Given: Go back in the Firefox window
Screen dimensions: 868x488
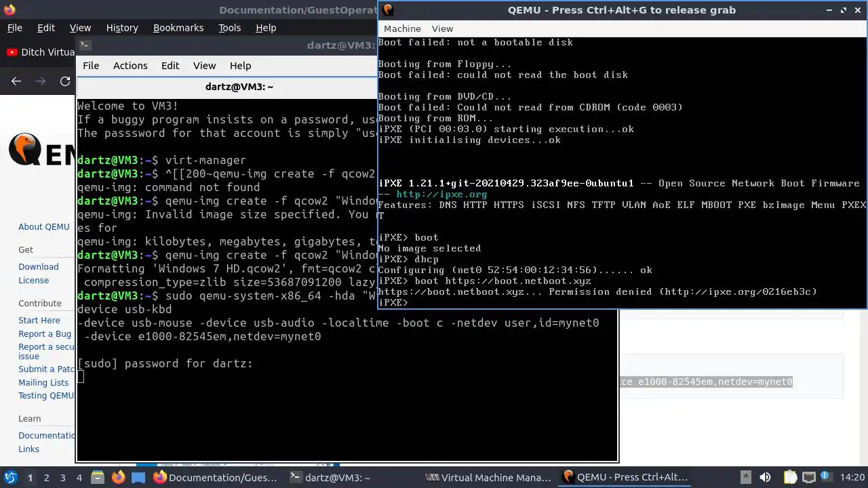Looking at the screenshot, I should pyautogui.click(x=16, y=81).
